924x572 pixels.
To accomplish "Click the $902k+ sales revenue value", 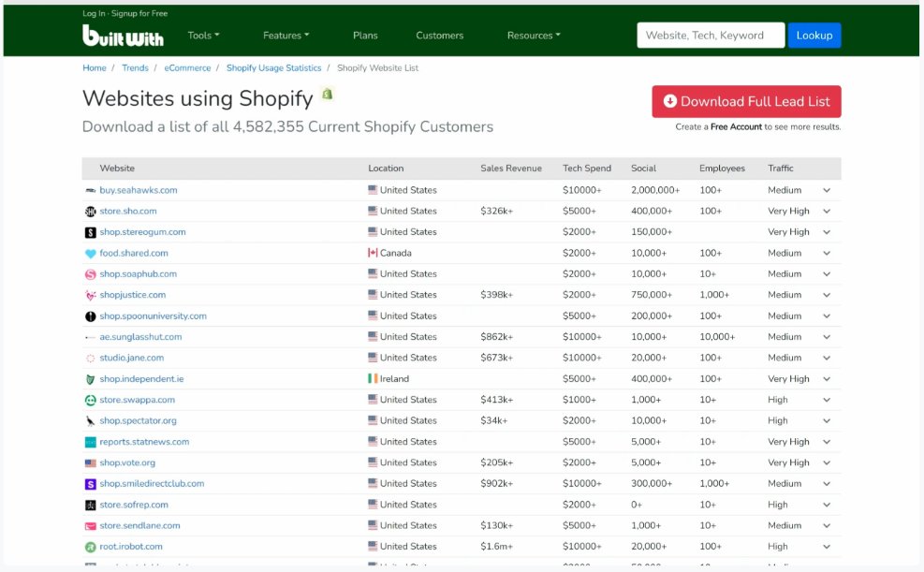I will [x=497, y=484].
